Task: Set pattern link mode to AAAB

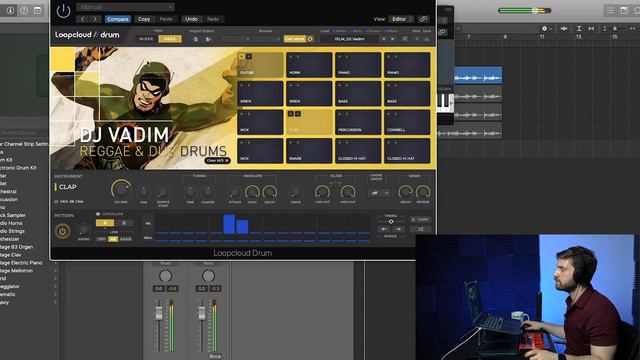Action: (126, 239)
